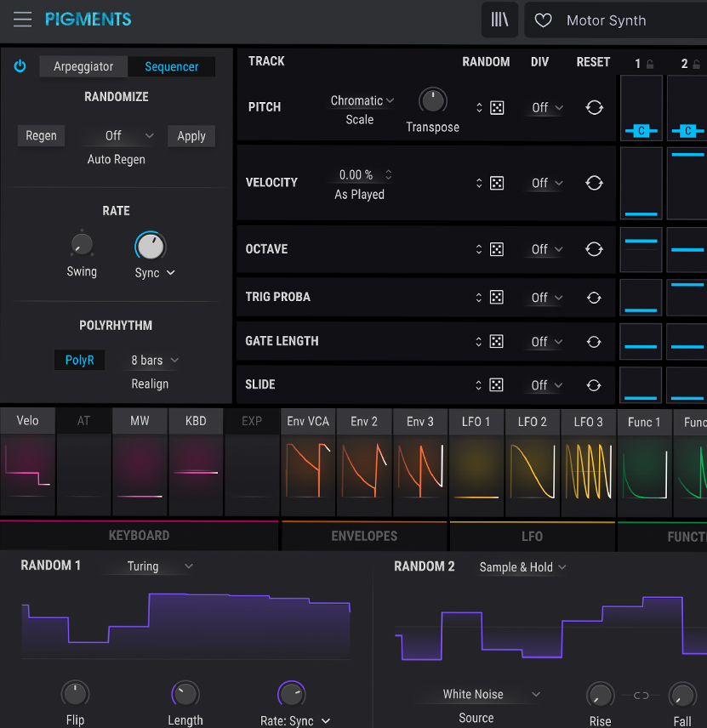The image size is (707, 728).
Task: Reset the Trig Proba track
Action: (594, 298)
